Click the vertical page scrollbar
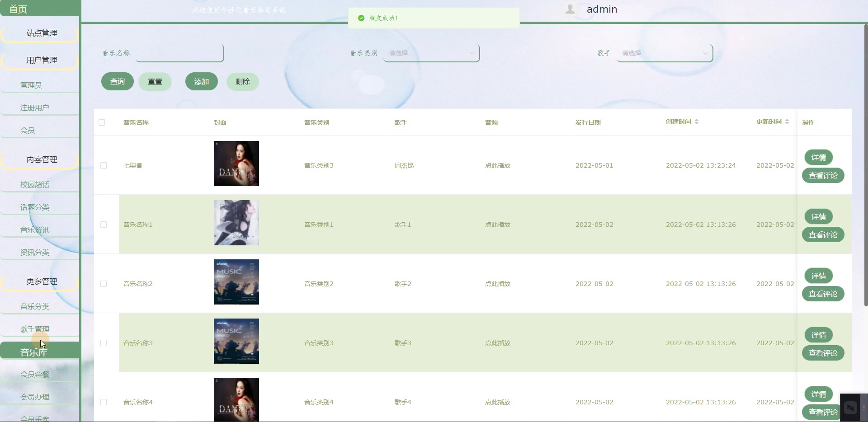868x422 pixels. 866,165
